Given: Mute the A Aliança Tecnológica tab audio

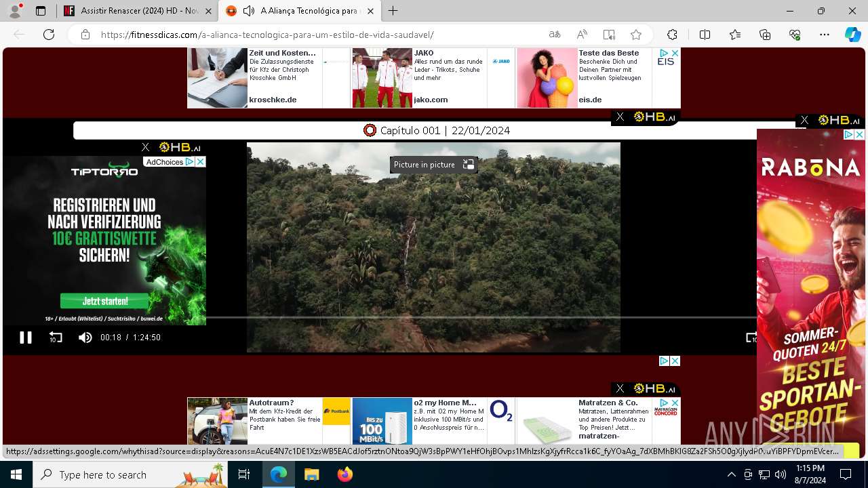Looking at the screenshot, I should click(x=249, y=11).
